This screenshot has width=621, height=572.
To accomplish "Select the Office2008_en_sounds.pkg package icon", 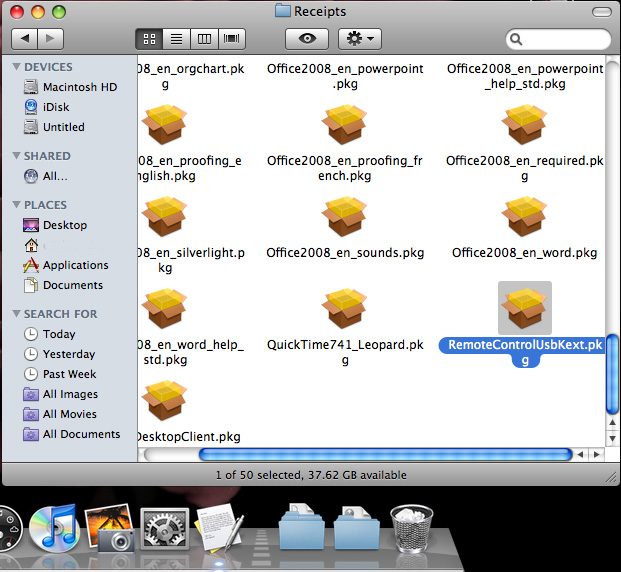I will 345,216.
